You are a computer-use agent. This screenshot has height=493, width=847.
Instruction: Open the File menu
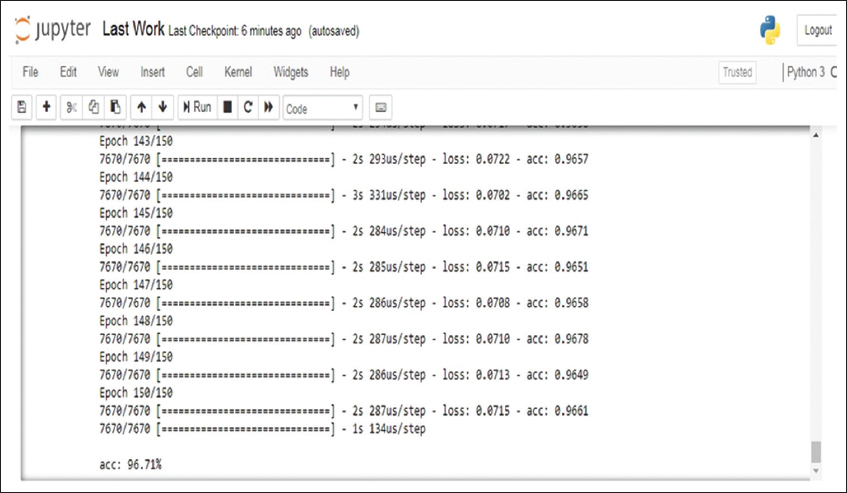[x=30, y=72]
